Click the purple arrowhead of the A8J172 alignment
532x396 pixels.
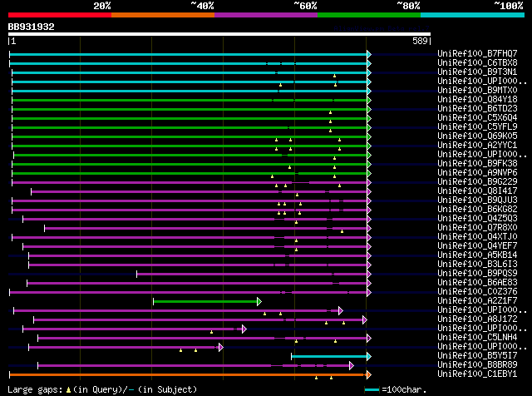(x=365, y=320)
